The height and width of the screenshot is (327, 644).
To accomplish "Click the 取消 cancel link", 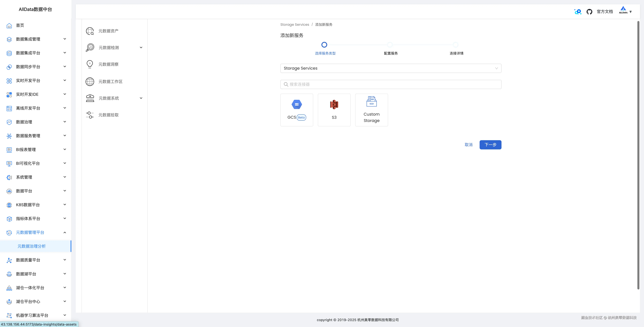I will click(468, 145).
